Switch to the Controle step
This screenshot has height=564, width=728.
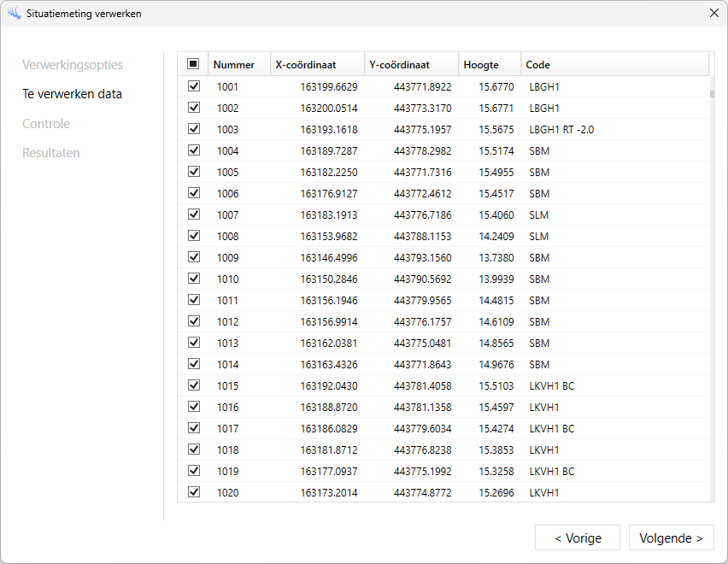(46, 124)
